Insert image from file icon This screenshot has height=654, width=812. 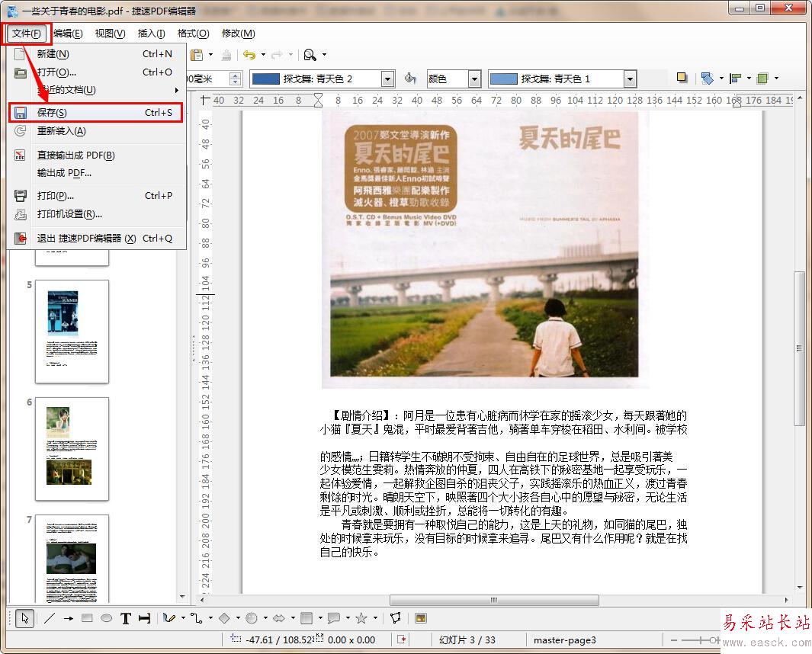pyautogui.click(x=421, y=618)
